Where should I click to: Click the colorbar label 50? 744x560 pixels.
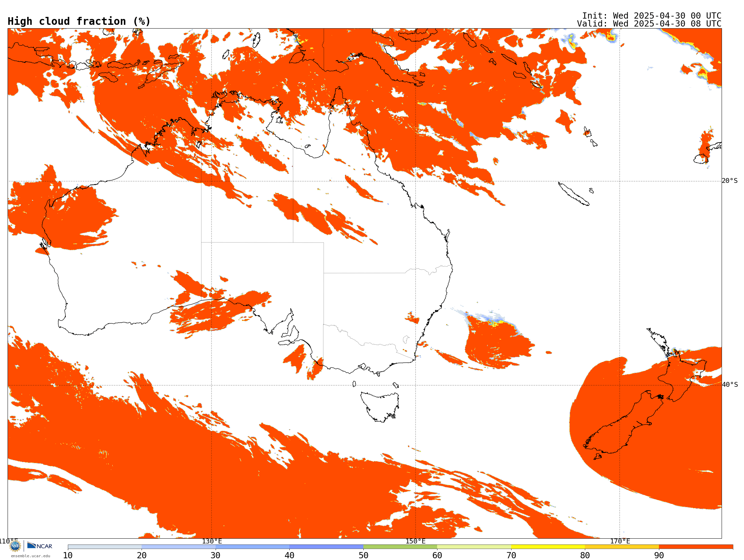363,555
